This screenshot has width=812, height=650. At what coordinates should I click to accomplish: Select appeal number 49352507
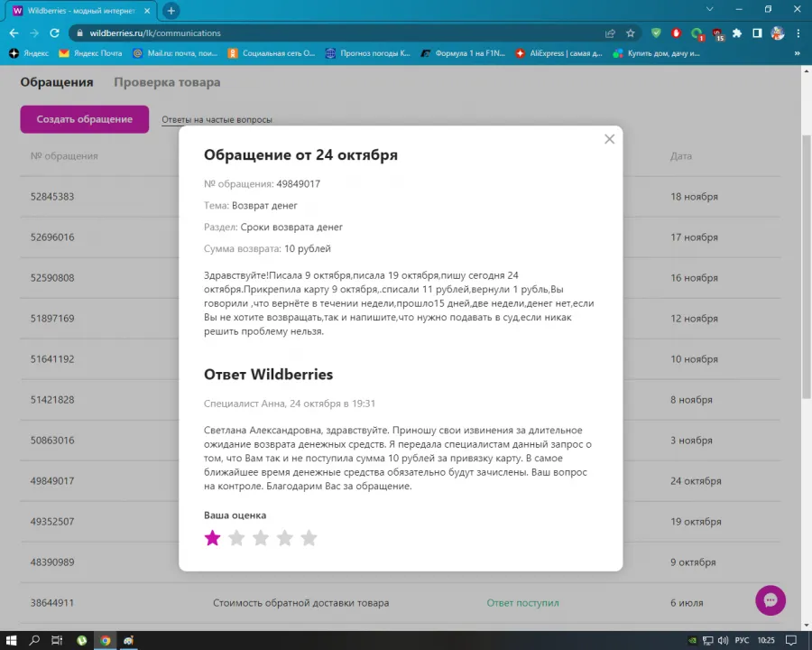(52, 522)
